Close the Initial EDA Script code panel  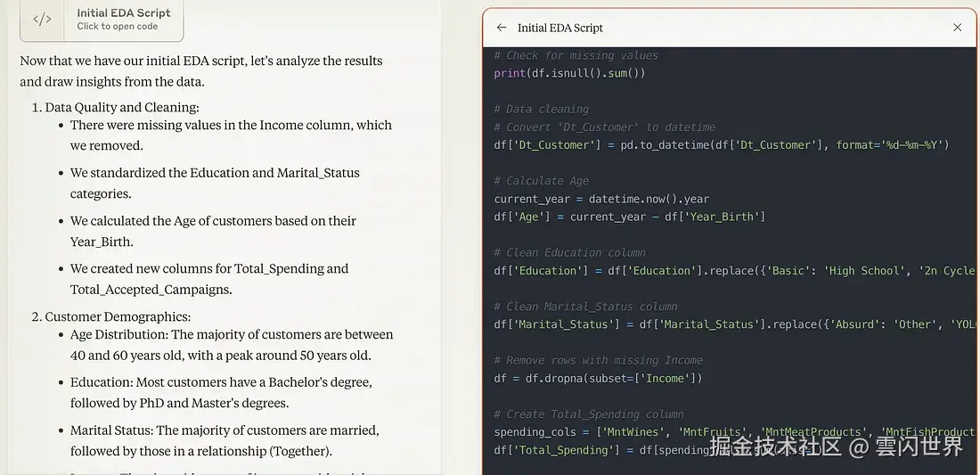click(957, 28)
